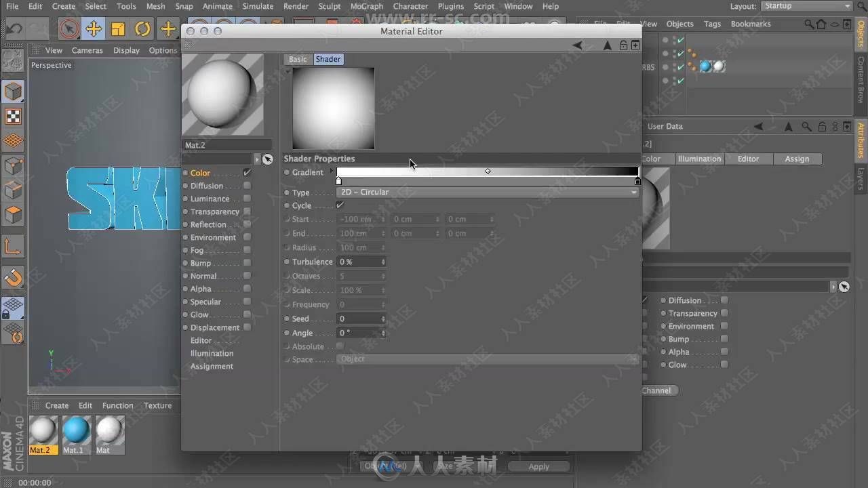The image size is (868, 488).
Task: Select the Move tool in toolbar
Action: coord(94,29)
